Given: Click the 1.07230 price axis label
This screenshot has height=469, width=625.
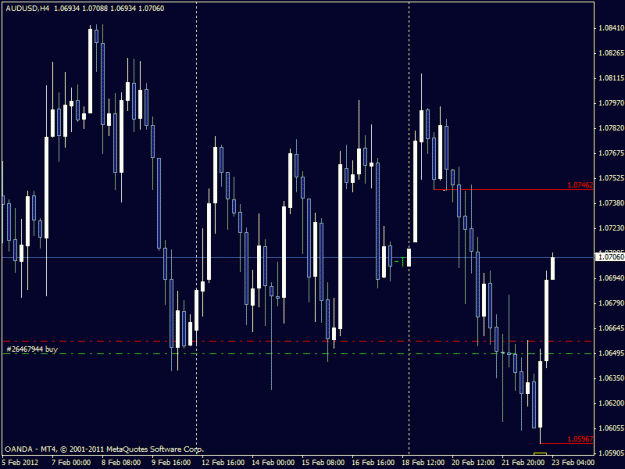Looking at the screenshot, I should click(x=611, y=228).
